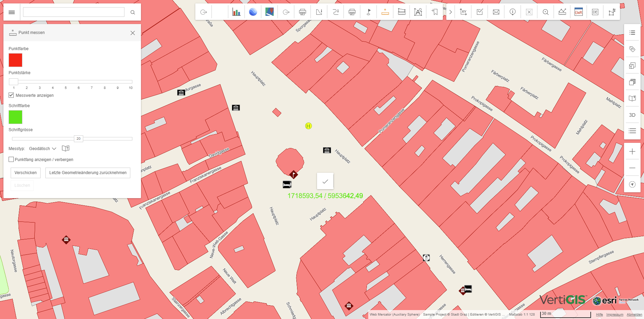Open the bookmark tool
The width and height of the screenshot is (644, 319).
(x=434, y=12)
